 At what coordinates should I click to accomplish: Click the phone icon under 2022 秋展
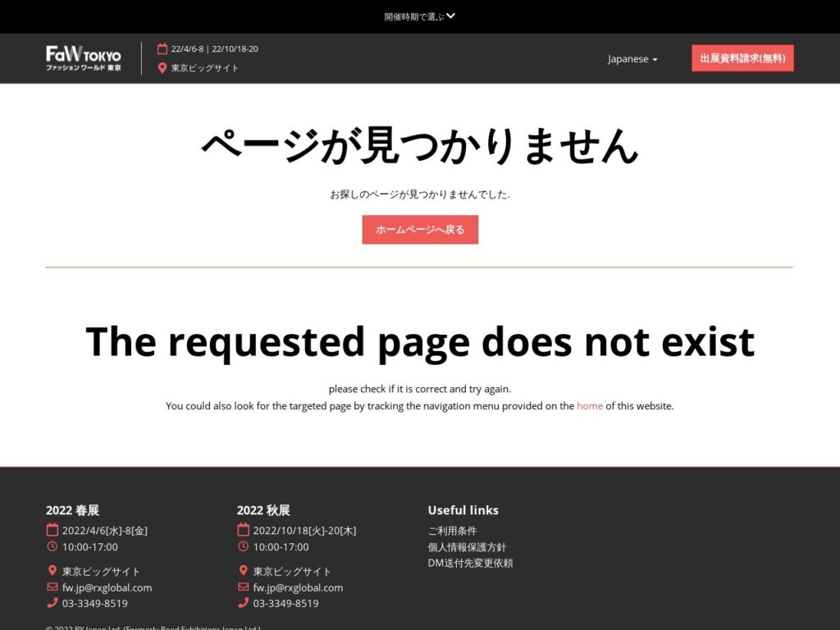pyautogui.click(x=243, y=603)
